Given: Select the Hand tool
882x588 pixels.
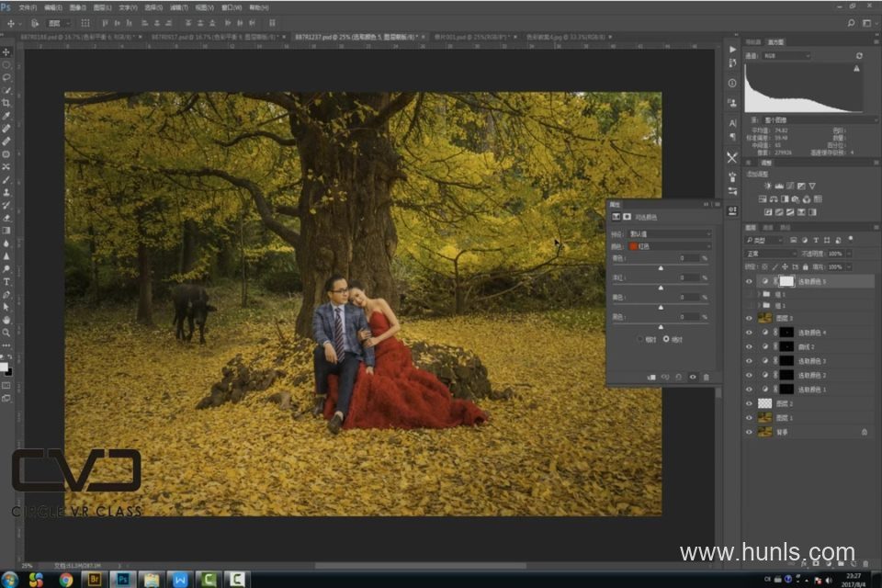Looking at the screenshot, I should (6, 320).
